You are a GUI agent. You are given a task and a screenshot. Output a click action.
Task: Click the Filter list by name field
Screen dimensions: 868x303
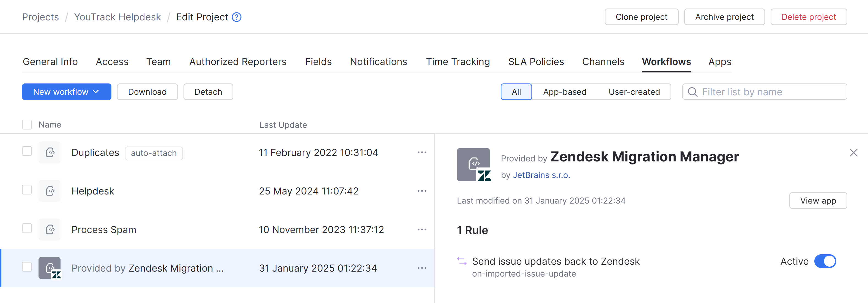click(758, 91)
